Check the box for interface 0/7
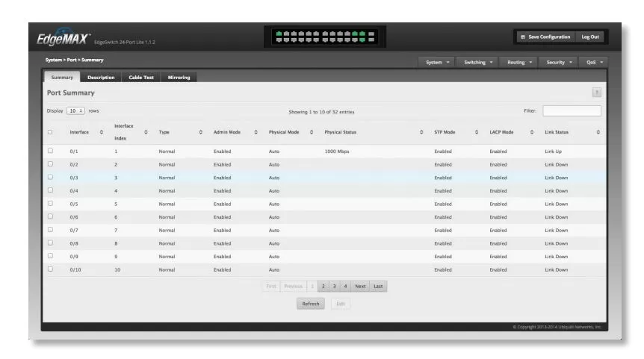This screenshot has height=359, width=644. [51, 229]
